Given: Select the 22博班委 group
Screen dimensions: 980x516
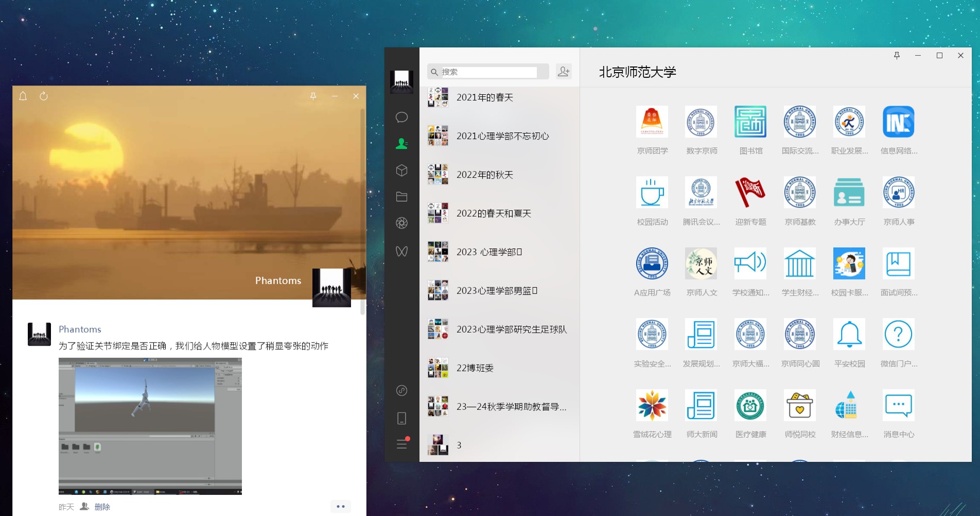Looking at the screenshot, I should [499, 368].
